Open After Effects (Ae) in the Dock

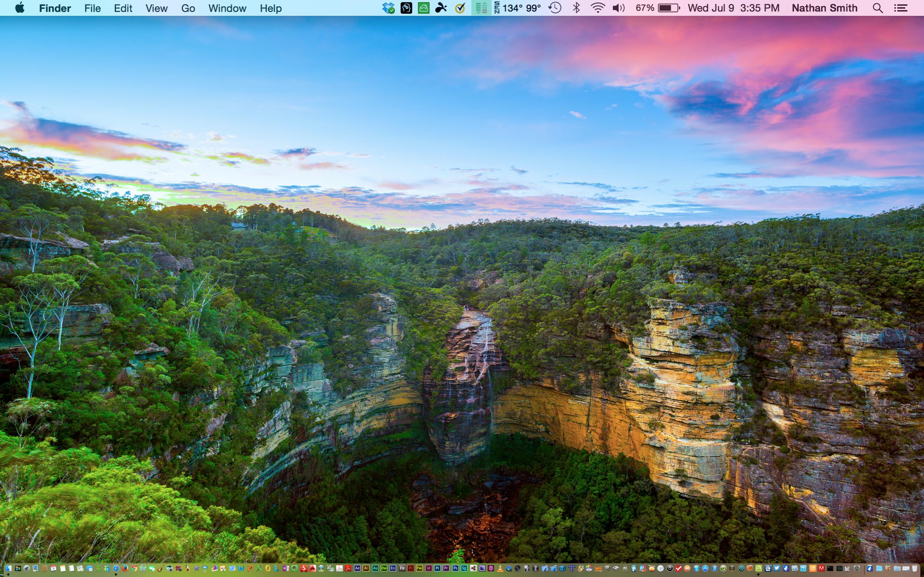[357, 568]
